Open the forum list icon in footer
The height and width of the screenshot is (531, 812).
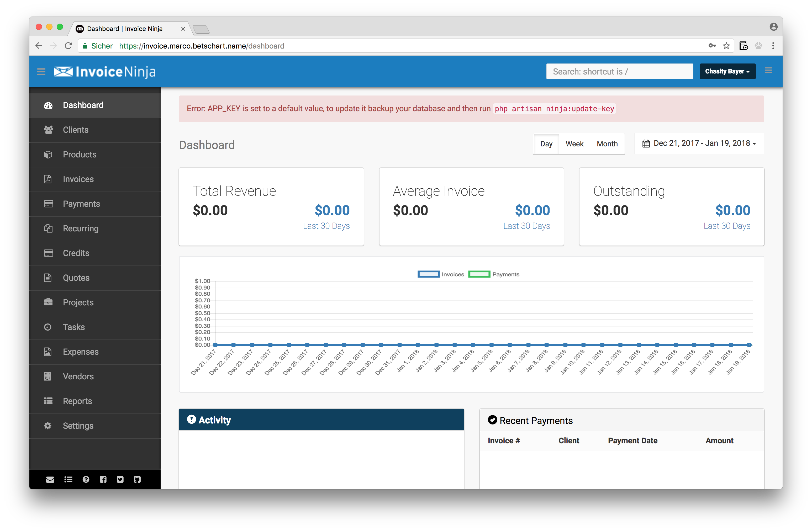click(68, 480)
